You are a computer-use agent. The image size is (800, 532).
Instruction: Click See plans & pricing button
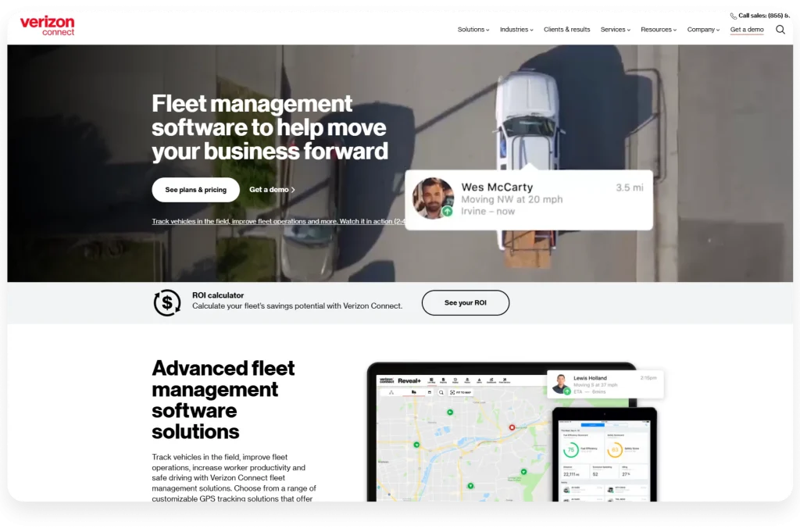(x=195, y=190)
